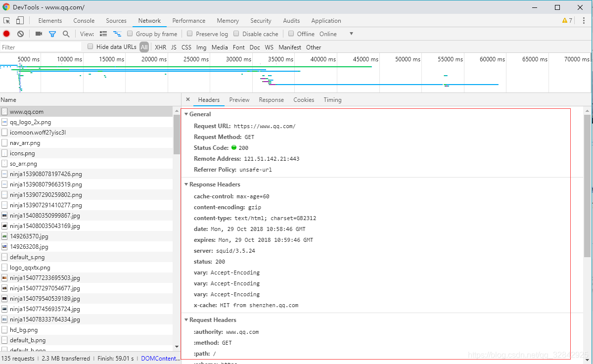Select the default_s.png request row
593x364 pixels.
pyautogui.click(x=87, y=257)
